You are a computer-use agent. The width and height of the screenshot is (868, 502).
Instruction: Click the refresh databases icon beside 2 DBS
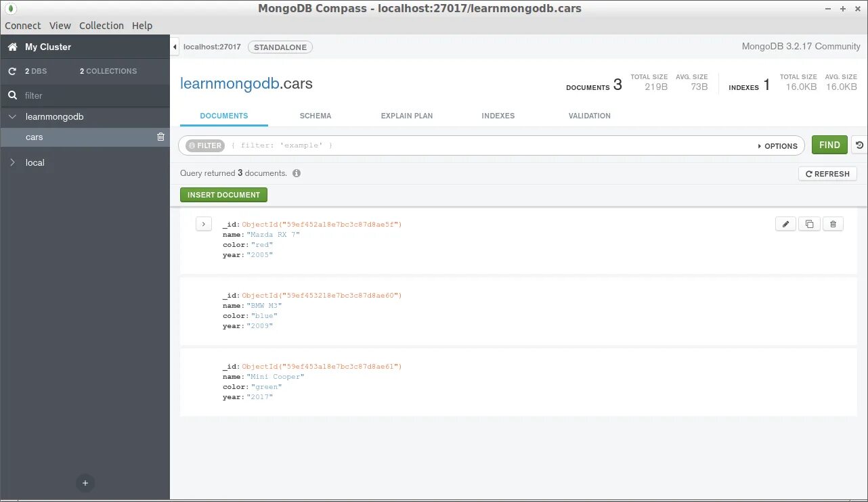click(x=12, y=71)
